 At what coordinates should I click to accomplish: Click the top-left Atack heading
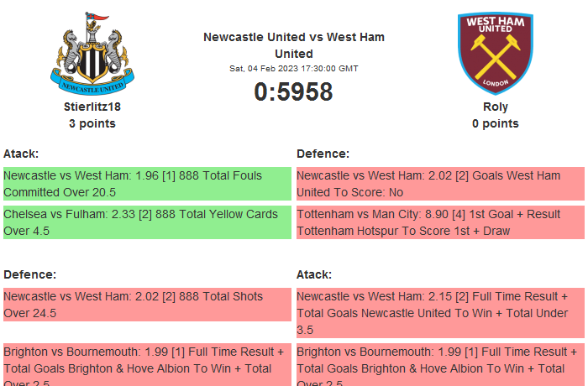(21, 154)
